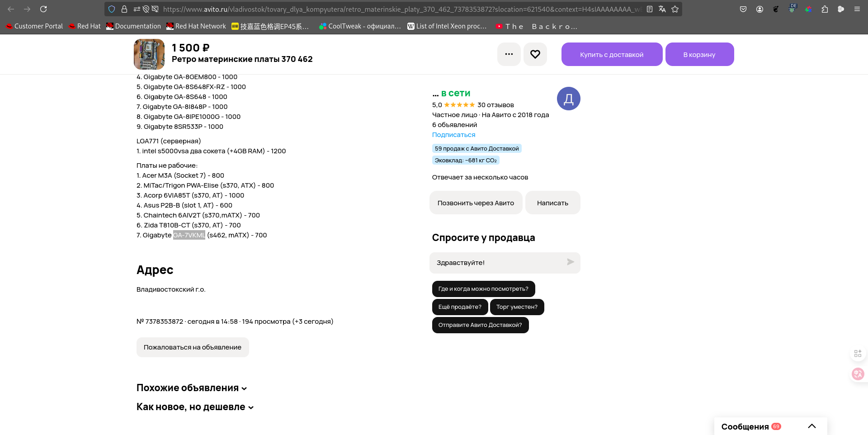
Task: Open the Firefox extensions puzzle icon
Action: click(825, 9)
